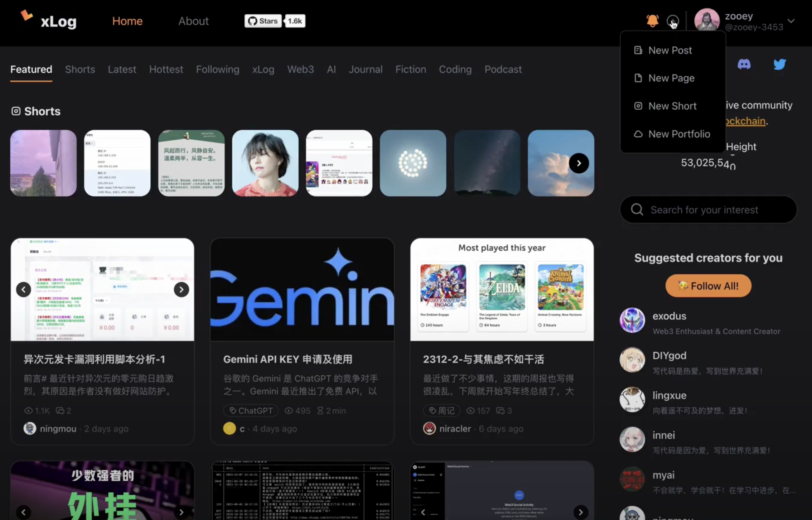The width and height of the screenshot is (812, 520).
Task: Expand the zooey account dropdown chevron
Action: click(x=791, y=21)
